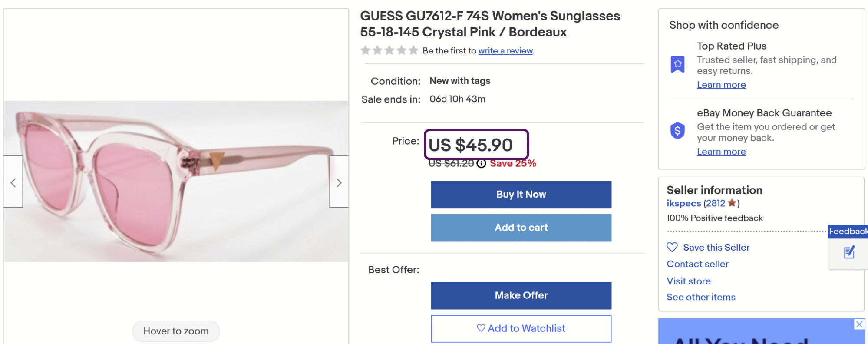
Task: Click the Contact seller link
Action: [697, 264]
